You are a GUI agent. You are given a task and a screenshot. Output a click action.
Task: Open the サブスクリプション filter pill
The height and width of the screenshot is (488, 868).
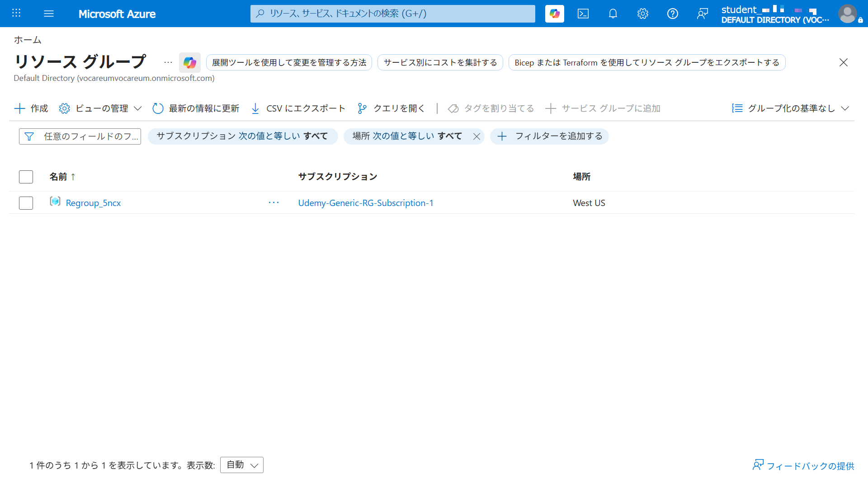242,136
